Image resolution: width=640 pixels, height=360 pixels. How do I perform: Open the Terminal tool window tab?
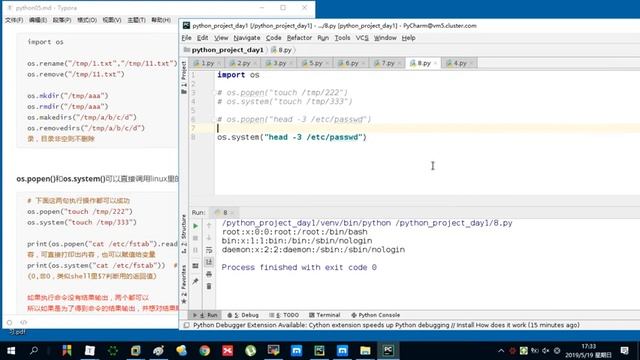[x=325, y=315]
